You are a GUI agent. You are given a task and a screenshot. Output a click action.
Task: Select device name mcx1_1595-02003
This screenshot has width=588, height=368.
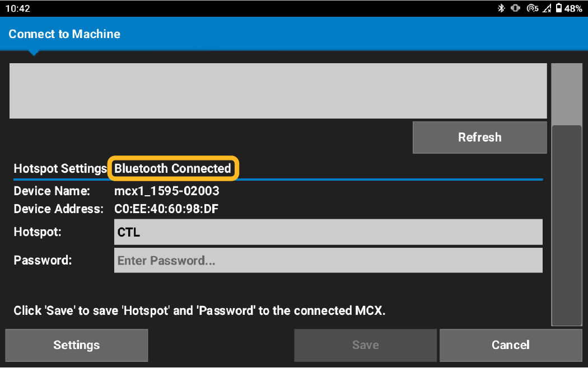click(167, 191)
